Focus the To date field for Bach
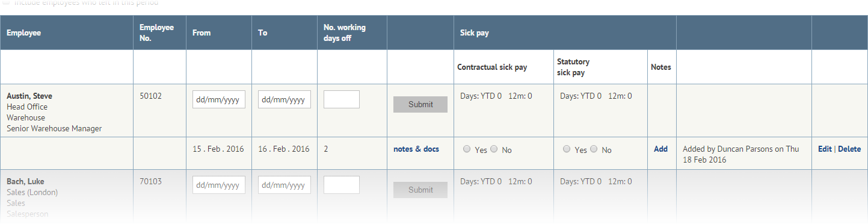The height and width of the screenshot is (224, 868). pyautogui.click(x=285, y=185)
